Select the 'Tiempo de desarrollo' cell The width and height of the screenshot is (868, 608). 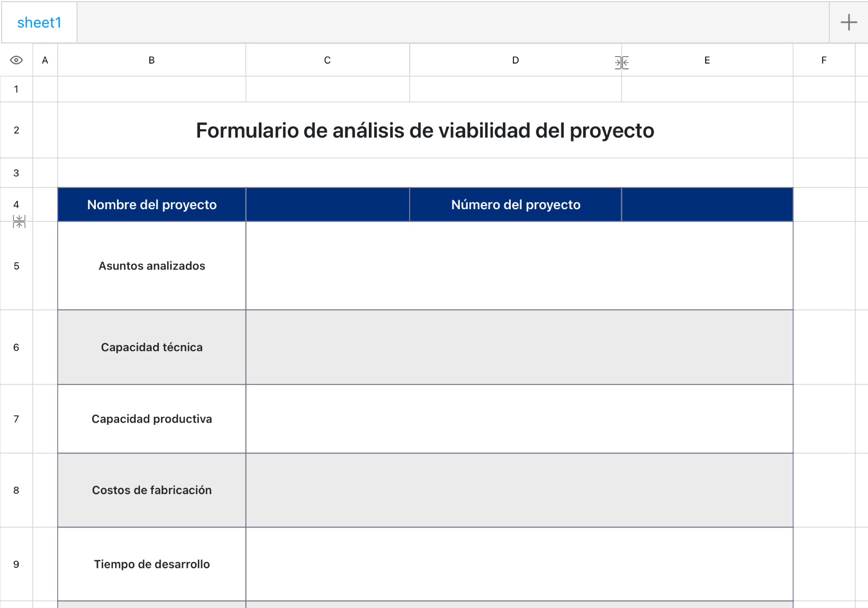tap(152, 564)
